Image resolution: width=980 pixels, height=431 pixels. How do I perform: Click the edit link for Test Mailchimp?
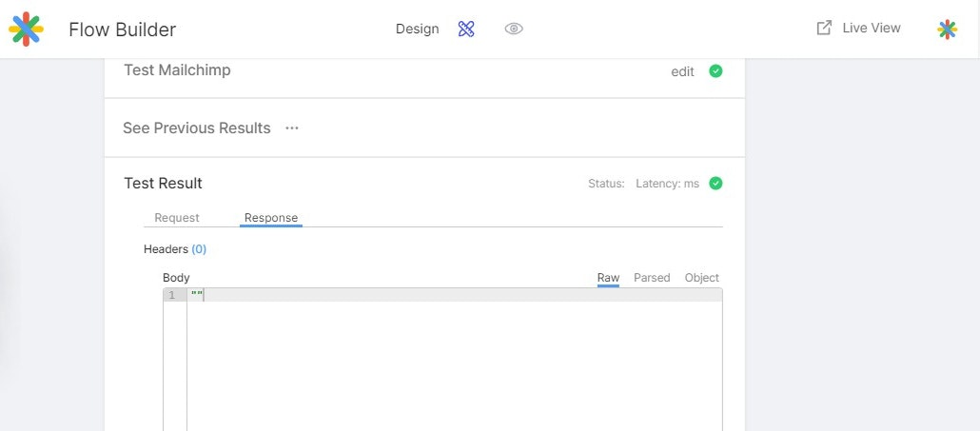click(682, 72)
